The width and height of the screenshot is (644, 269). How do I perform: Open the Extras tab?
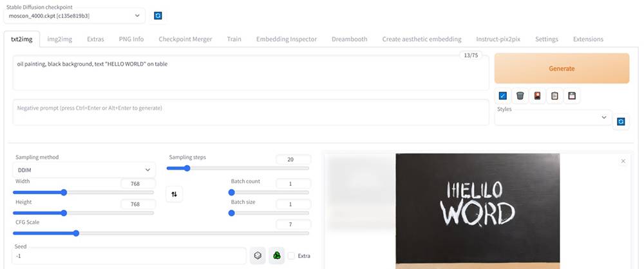click(x=95, y=39)
